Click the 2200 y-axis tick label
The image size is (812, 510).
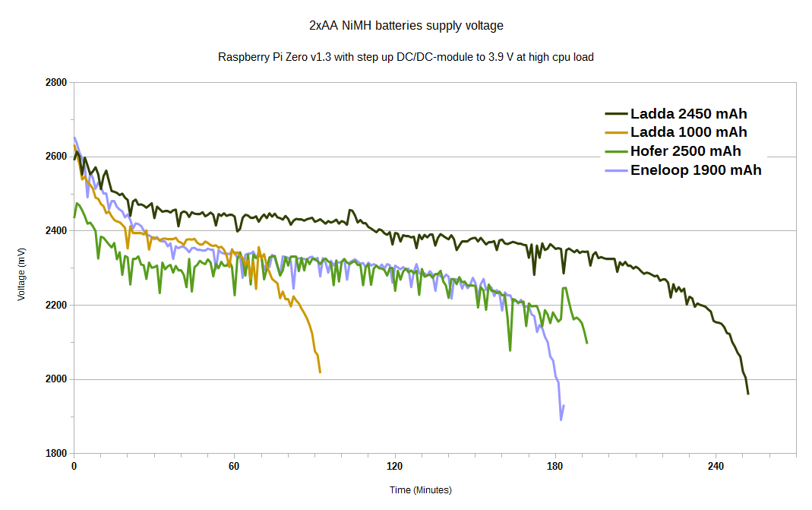point(56,305)
